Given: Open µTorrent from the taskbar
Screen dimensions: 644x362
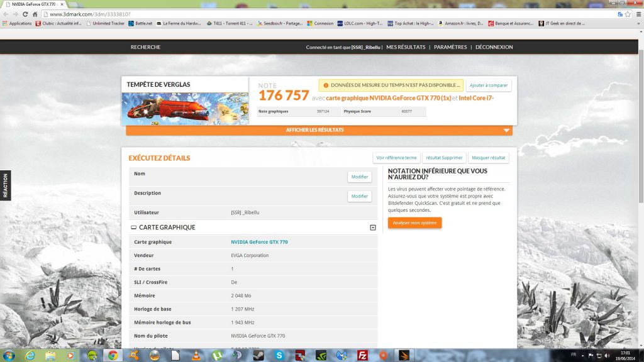Looking at the screenshot, I should coord(217,356).
